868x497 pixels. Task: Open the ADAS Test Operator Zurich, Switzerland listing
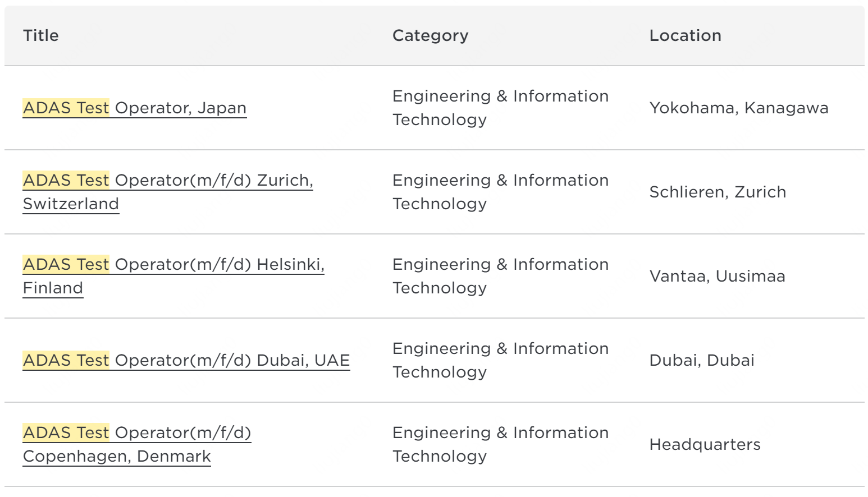168,192
